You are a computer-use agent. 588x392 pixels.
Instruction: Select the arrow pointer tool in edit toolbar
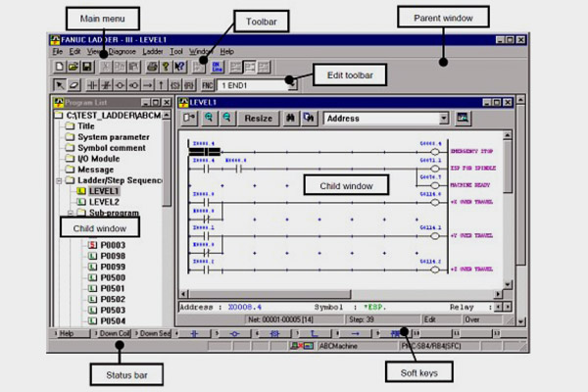tap(59, 85)
